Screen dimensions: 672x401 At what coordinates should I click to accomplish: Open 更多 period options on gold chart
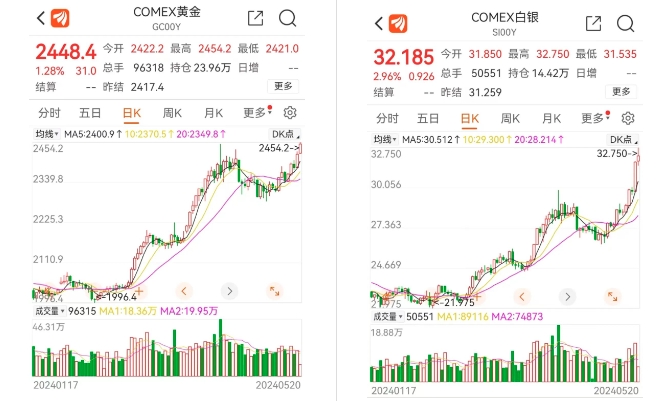point(257,113)
